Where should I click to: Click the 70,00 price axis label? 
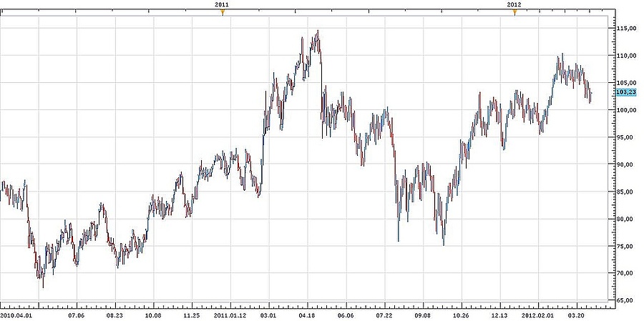(x=627, y=273)
